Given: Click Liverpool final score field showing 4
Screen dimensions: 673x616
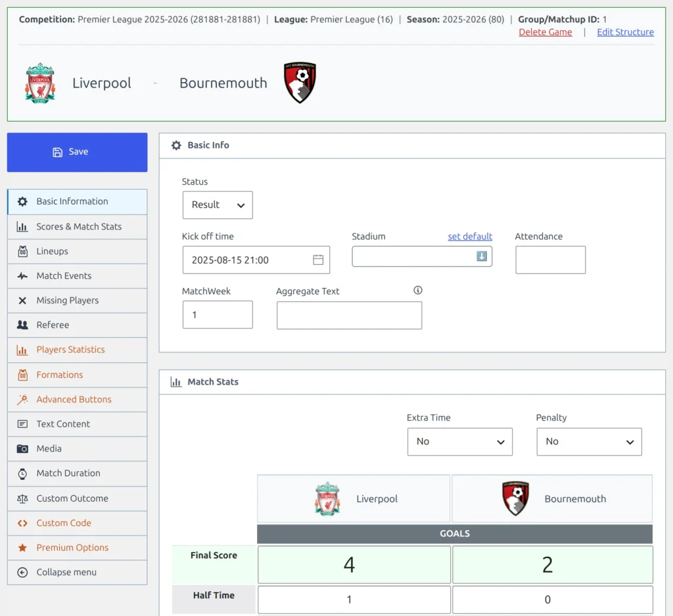Looking at the screenshot, I should coord(354,565).
